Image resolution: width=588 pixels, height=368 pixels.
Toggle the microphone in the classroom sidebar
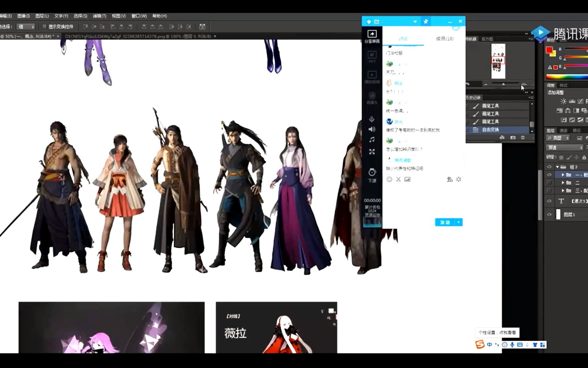(x=372, y=119)
